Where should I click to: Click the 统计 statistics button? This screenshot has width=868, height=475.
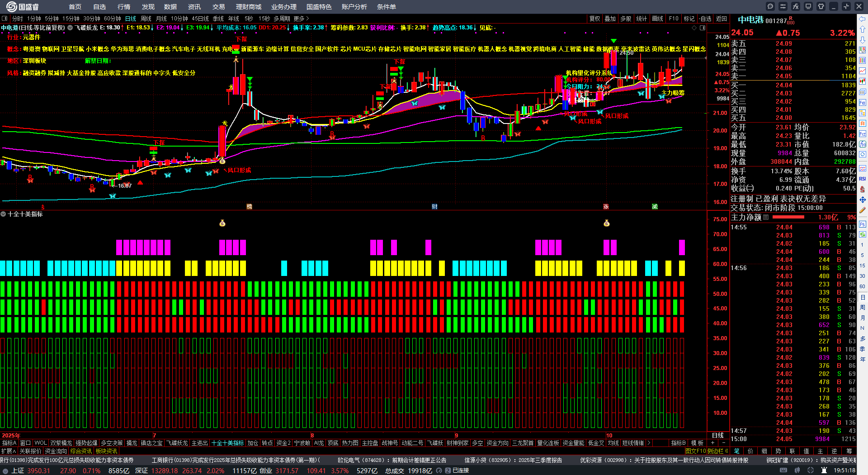coord(642,19)
